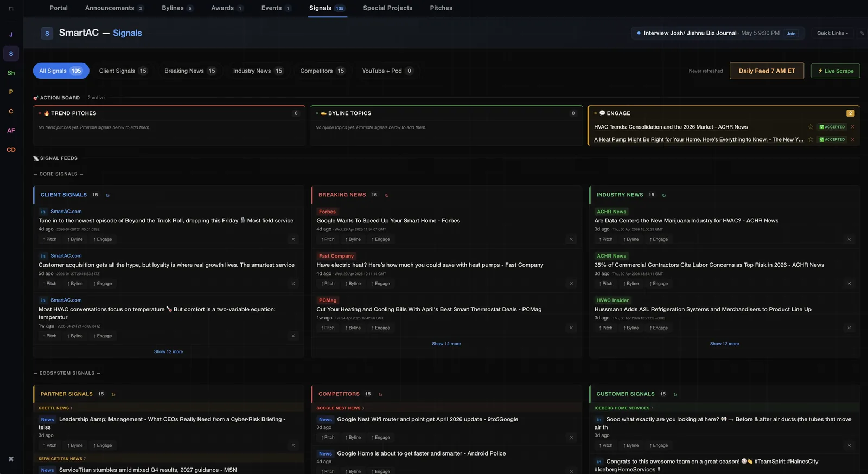Open the Quick Links dropdown
The height and width of the screenshot is (474, 868).
pos(833,33)
